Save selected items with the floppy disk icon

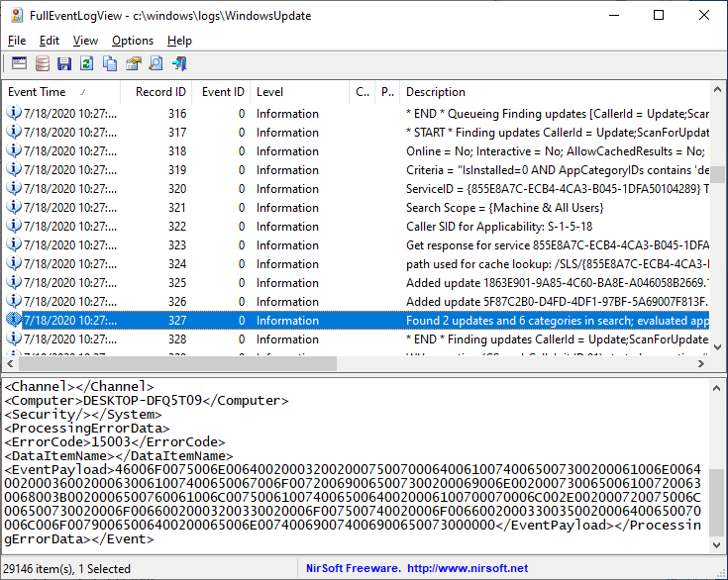tap(64, 63)
